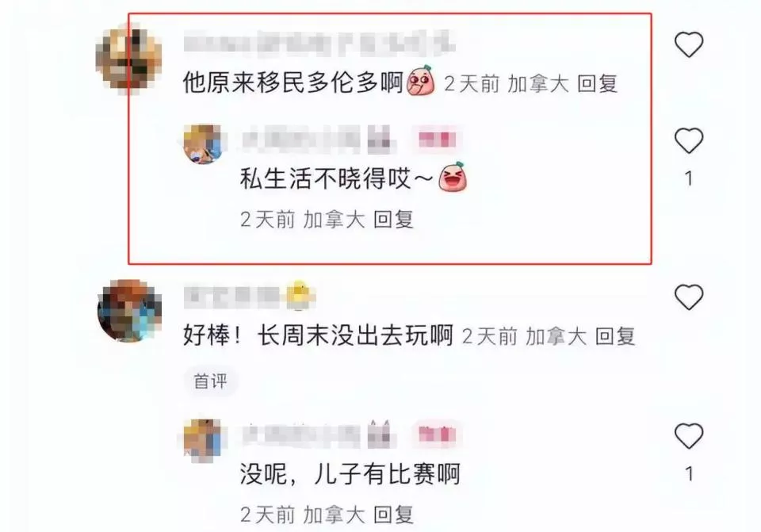Image resolution: width=761 pixels, height=532 pixels.
Task: Like the comment about immigrating to Toronto
Action: 689,44
